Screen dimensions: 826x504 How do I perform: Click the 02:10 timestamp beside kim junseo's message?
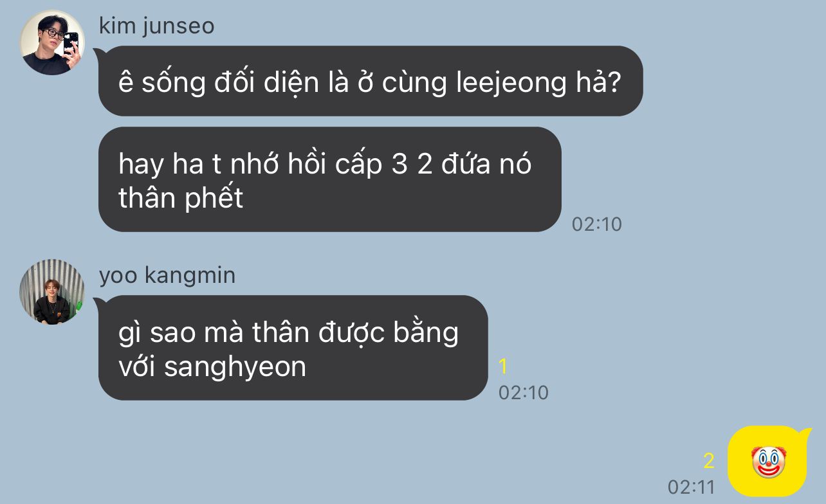597,224
